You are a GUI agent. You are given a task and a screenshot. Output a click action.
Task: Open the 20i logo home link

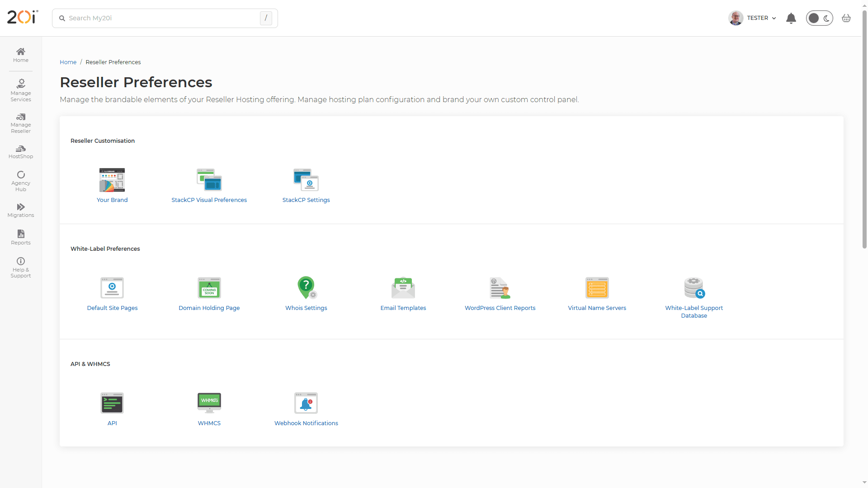coord(23,17)
